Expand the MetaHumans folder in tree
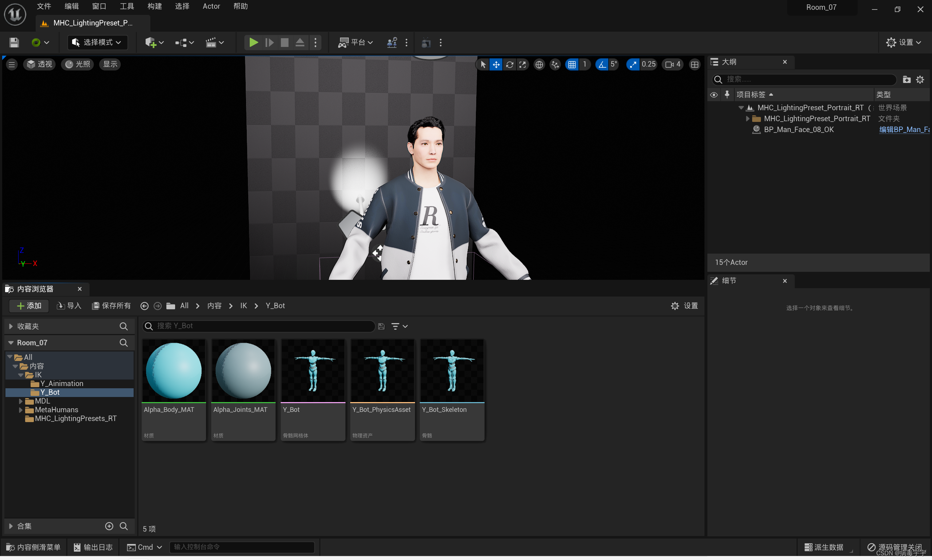Screen dimensions: 932x560 [x=21, y=410]
